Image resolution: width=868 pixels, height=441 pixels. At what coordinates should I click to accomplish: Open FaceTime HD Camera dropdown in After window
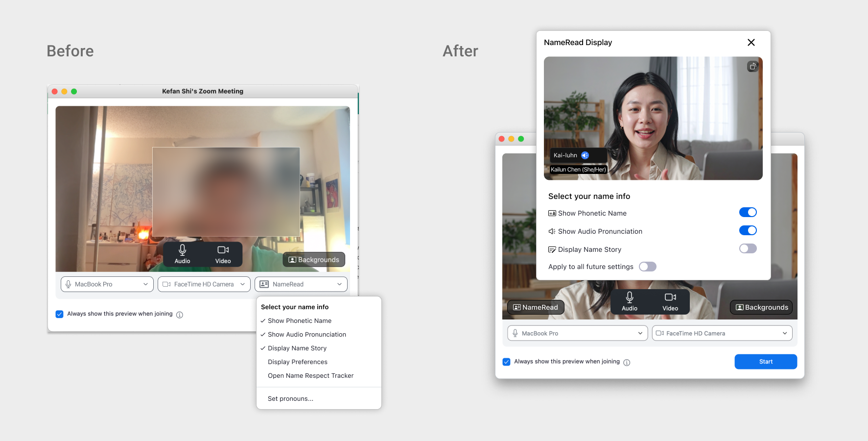pyautogui.click(x=722, y=333)
